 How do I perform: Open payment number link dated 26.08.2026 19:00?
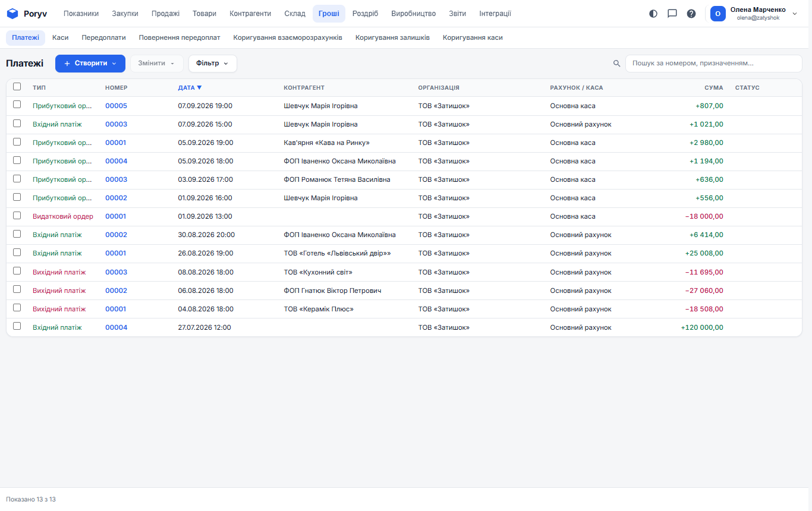tap(115, 253)
